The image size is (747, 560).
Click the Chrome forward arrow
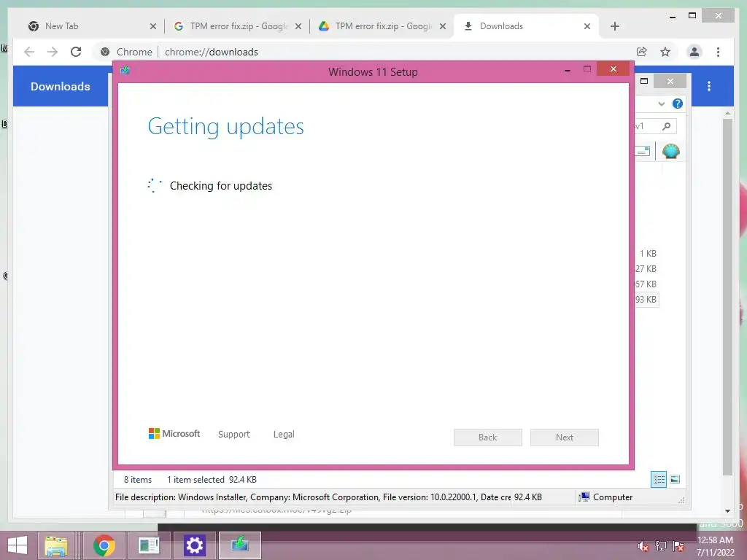(x=53, y=52)
